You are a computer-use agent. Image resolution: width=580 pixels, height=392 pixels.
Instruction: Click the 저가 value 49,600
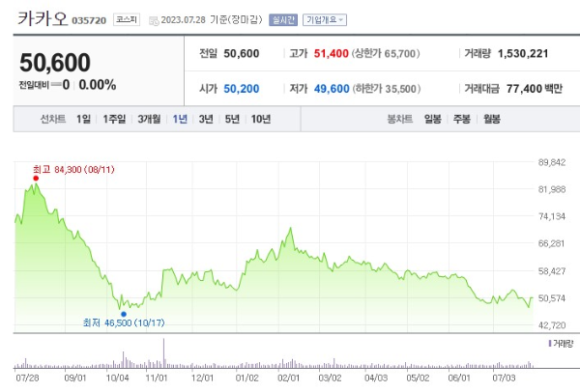(332, 89)
